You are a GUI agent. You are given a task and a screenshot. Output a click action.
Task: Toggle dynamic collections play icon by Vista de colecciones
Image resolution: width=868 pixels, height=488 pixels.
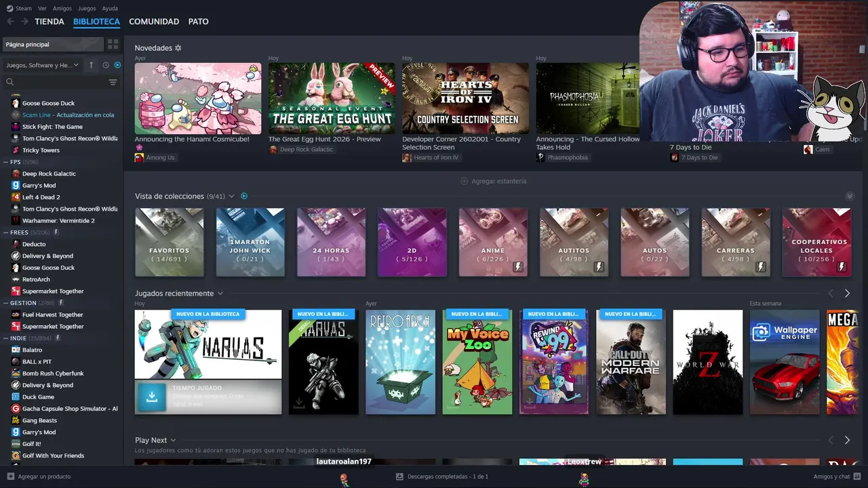click(244, 197)
